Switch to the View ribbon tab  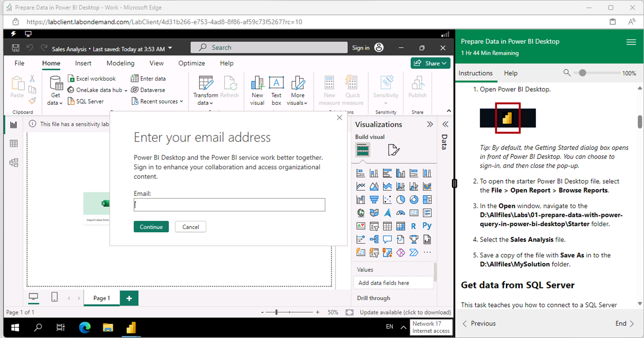(x=156, y=63)
